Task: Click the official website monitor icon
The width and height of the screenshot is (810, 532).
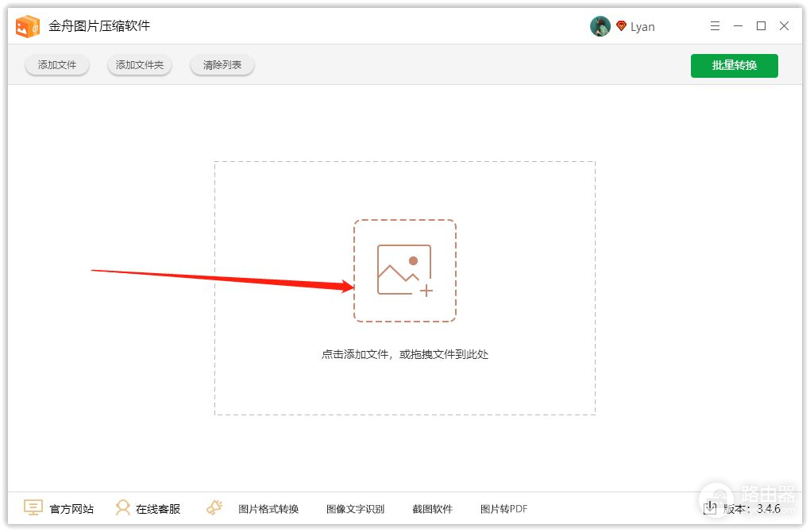Action: [33, 508]
